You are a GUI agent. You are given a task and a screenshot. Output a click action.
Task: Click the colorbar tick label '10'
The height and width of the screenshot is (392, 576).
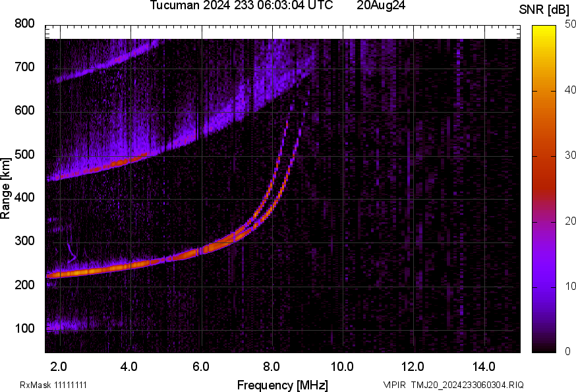tap(570, 286)
